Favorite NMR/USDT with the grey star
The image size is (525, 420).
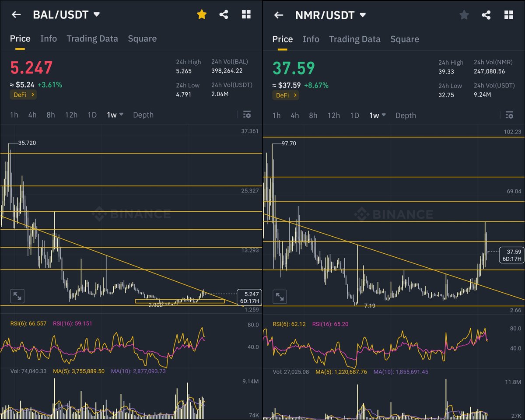click(464, 15)
